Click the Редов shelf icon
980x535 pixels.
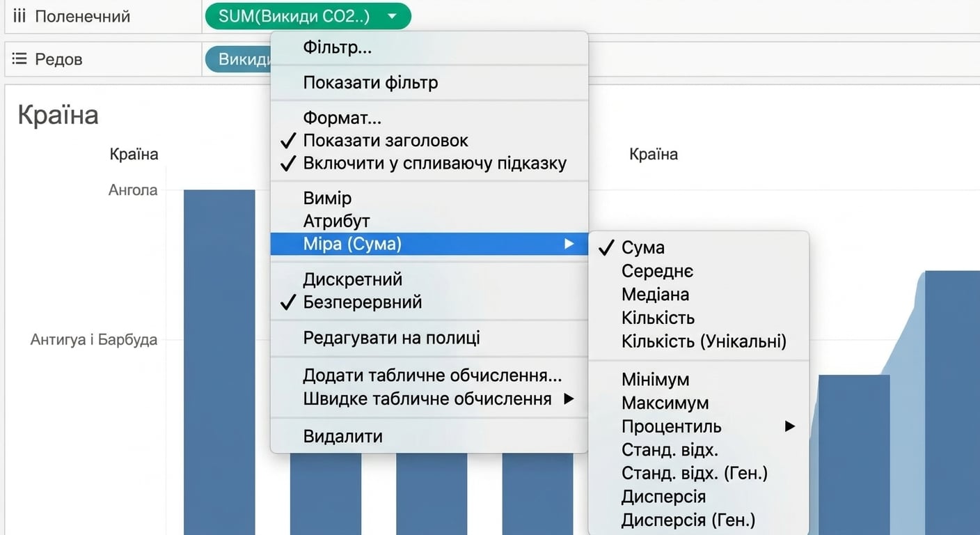[19, 59]
